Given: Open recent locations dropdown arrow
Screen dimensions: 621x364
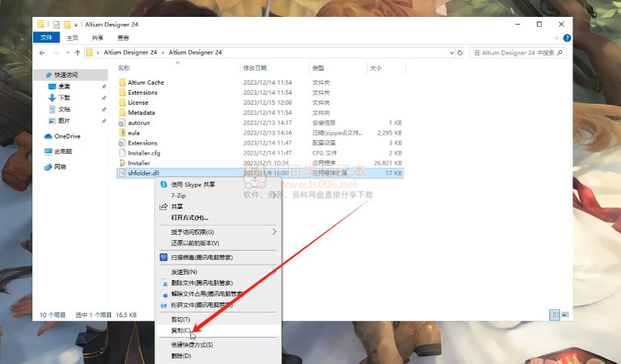Looking at the screenshot, I should [68, 52].
